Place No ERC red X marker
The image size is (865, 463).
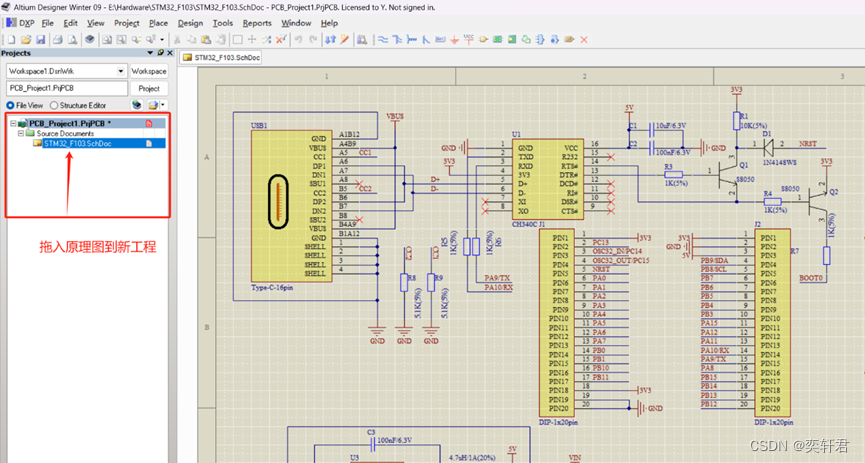584,40
